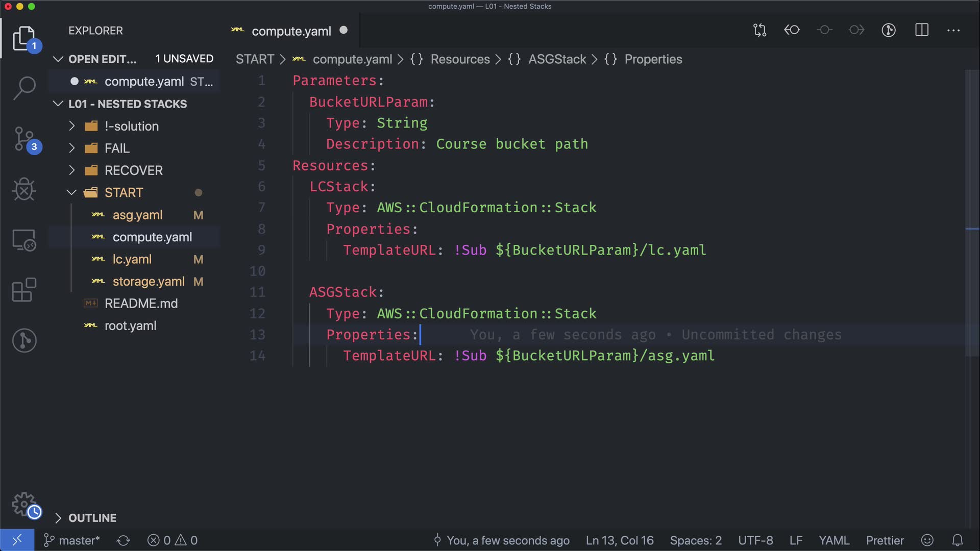
Task: Collapse the Open Editors section
Action: tap(102, 59)
